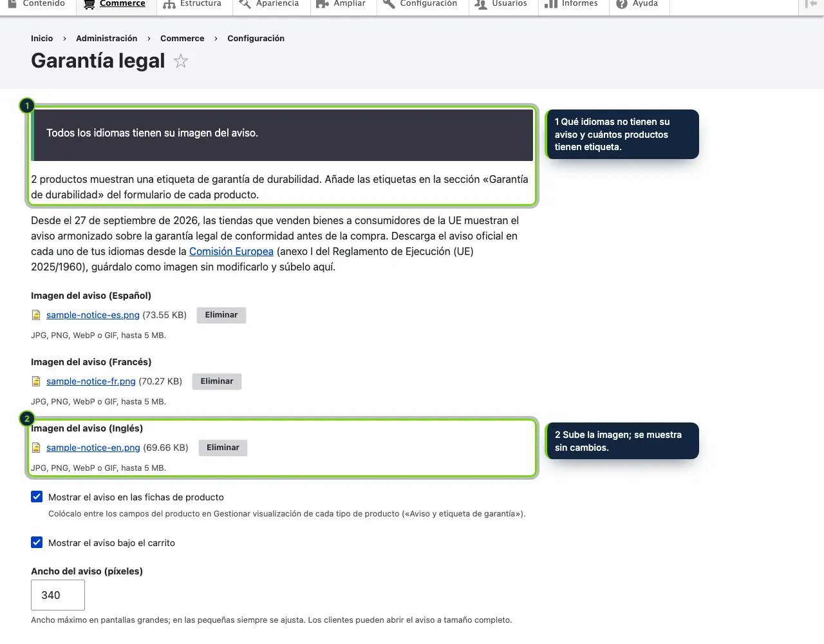
Task: Uncheck Mostrar el aviso bajo el carrito
Action: tap(37, 542)
